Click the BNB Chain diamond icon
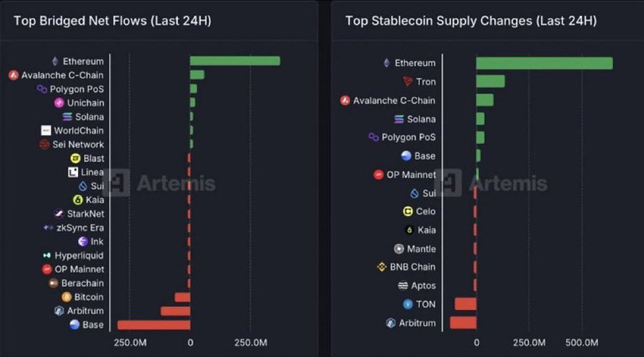Viewport: 644px width, 357px height. (x=382, y=267)
